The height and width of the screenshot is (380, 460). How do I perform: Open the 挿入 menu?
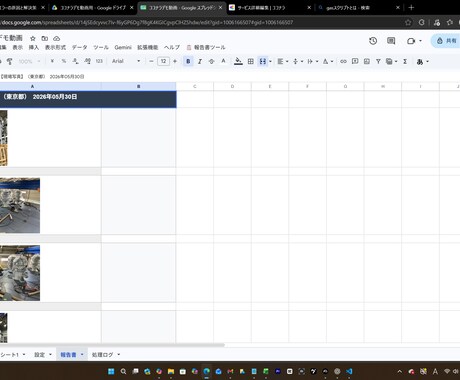tap(34, 47)
